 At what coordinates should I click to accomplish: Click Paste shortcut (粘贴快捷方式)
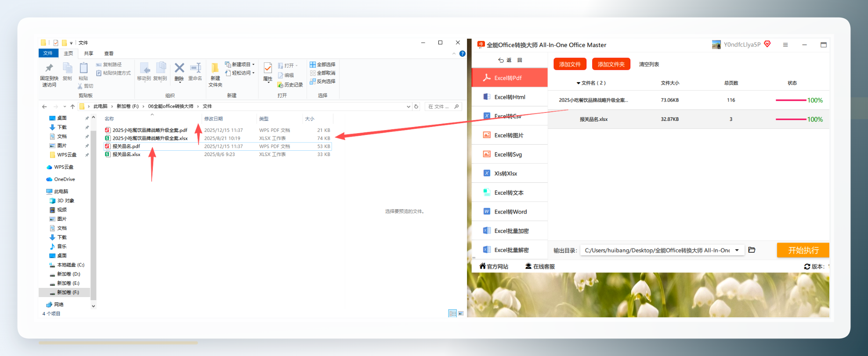coord(113,73)
